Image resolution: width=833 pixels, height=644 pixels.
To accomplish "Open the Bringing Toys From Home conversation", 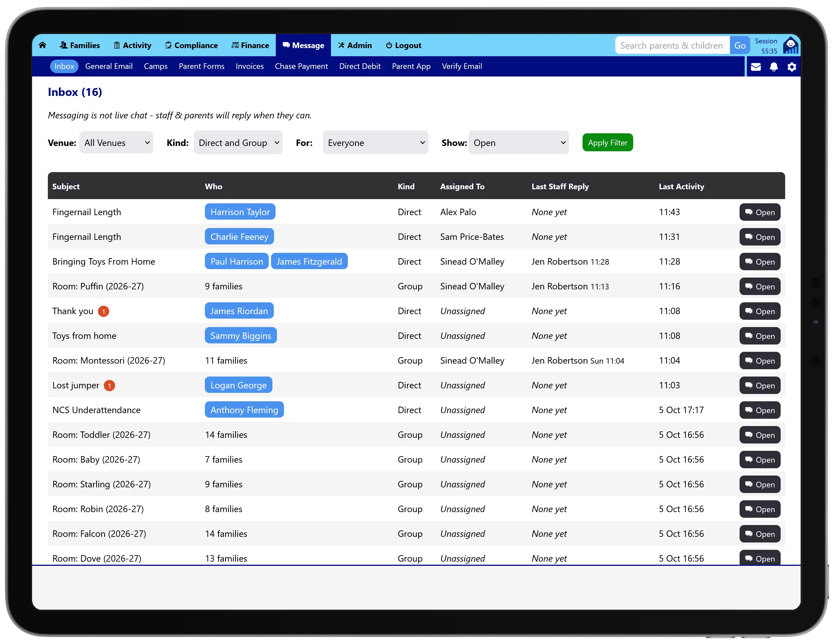I will click(x=760, y=262).
